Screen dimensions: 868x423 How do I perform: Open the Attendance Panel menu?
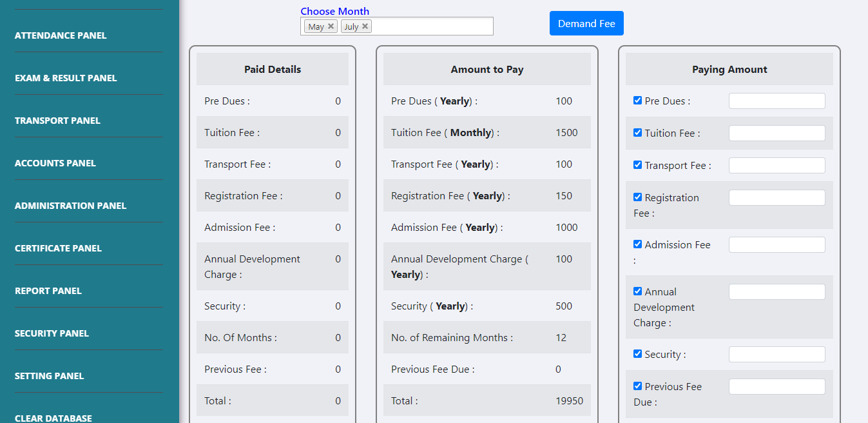[x=61, y=35]
